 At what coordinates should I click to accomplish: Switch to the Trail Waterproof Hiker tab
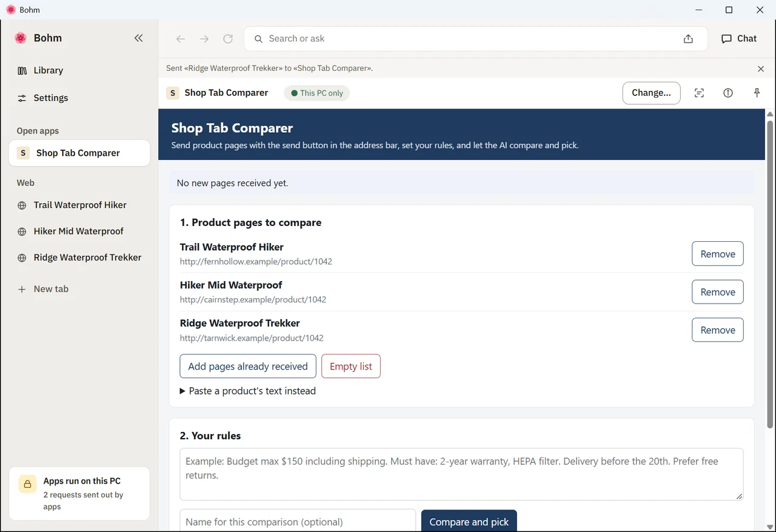point(79,205)
